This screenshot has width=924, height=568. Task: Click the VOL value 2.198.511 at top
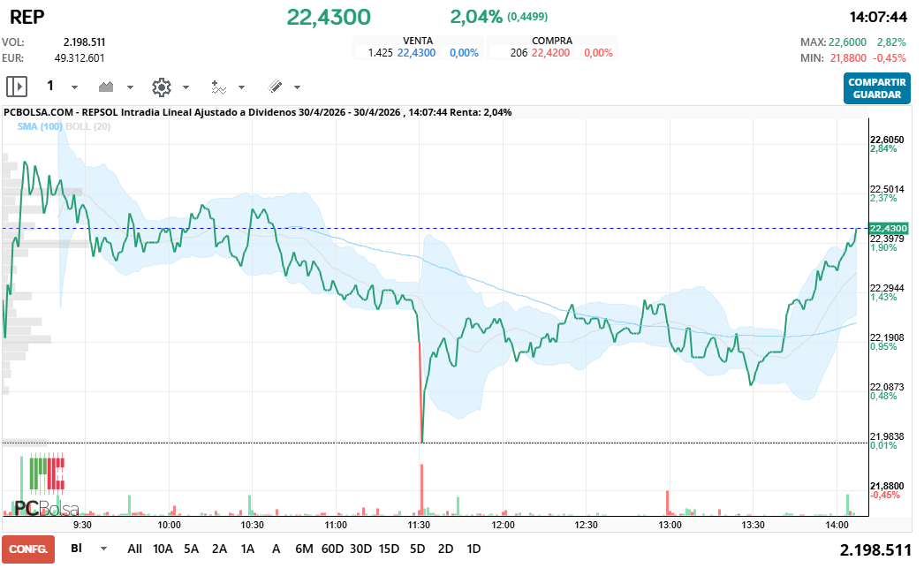[84, 42]
